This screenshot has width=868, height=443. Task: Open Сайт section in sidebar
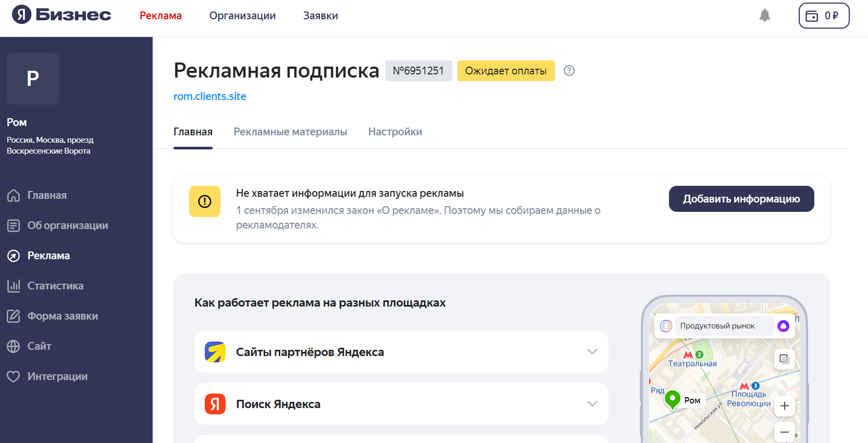coord(39,346)
